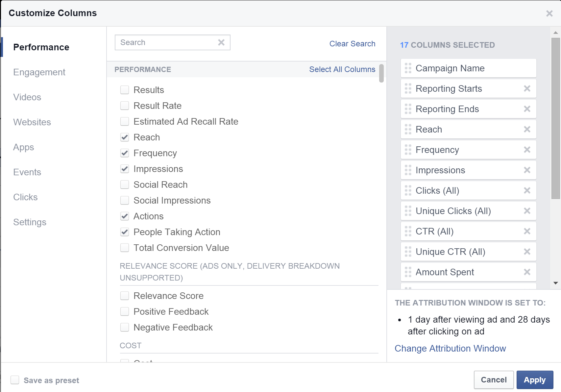Apply the column changes
561x392 pixels.
pos(535,380)
